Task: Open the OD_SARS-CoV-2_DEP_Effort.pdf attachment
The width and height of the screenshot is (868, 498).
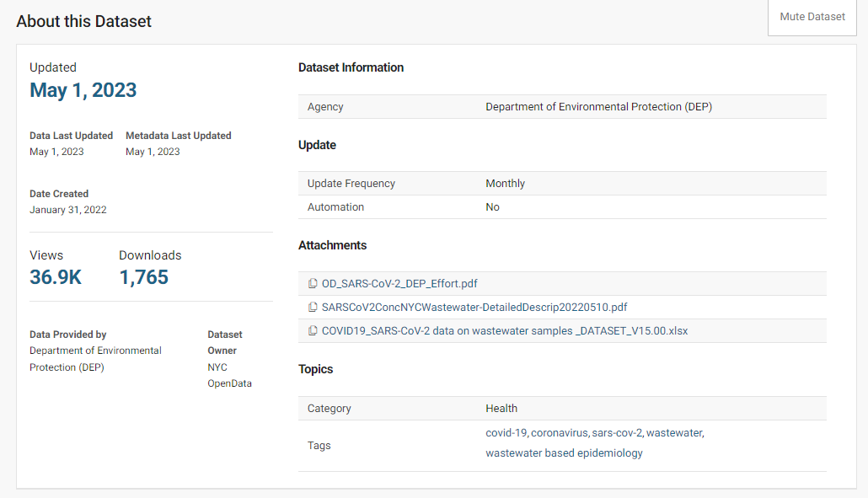Action: pos(399,284)
